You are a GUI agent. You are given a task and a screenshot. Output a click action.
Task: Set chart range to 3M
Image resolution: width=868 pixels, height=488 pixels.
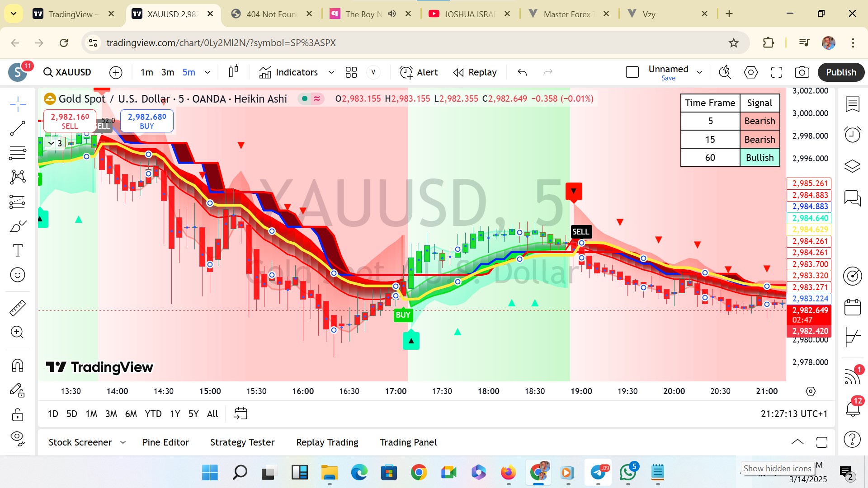pyautogui.click(x=111, y=413)
